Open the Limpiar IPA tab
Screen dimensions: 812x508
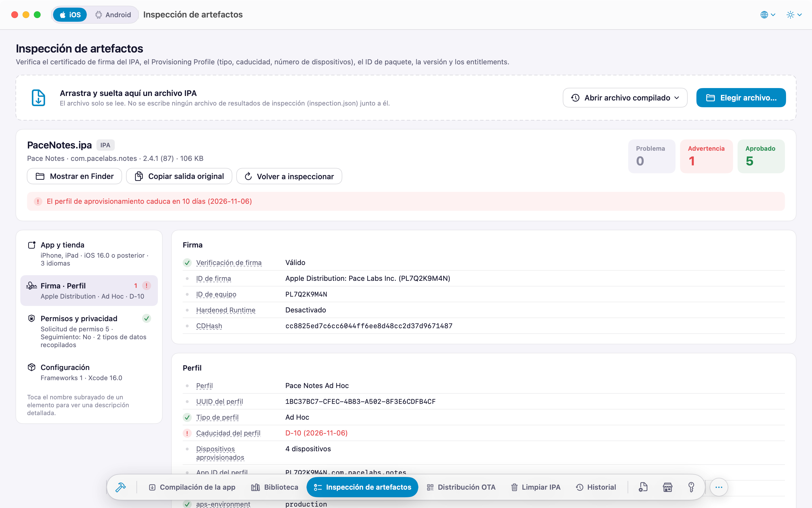[x=535, y=487]
